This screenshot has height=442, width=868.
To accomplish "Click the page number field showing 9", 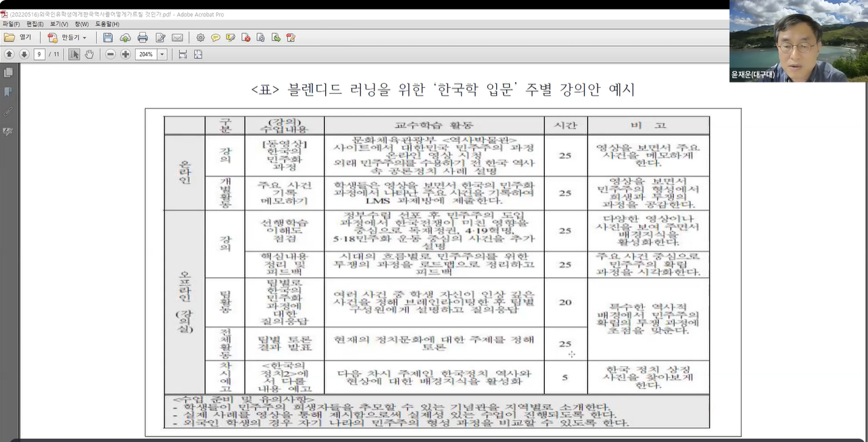I will coord(40,54).
